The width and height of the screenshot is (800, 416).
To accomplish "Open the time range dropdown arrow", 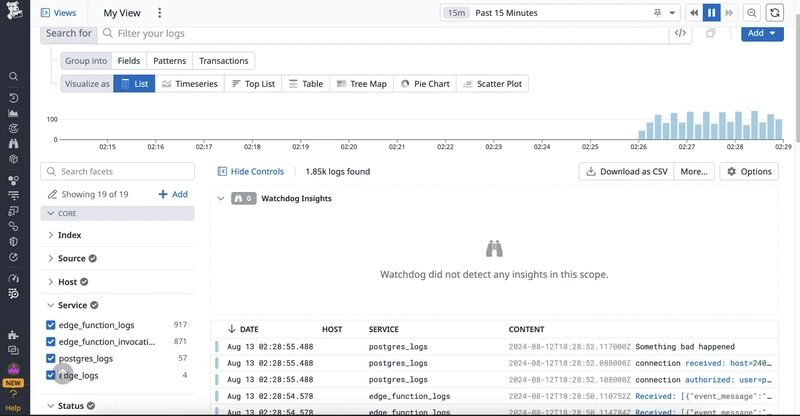I will coord(672,13).
